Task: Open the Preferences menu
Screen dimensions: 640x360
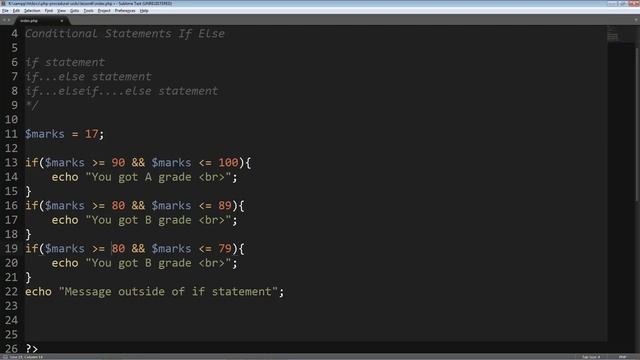Action: (125, 11)
